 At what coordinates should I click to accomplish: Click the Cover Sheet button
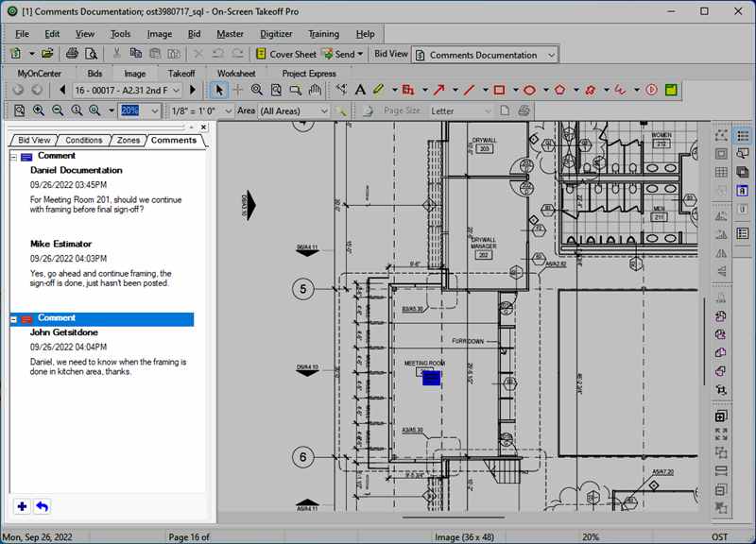[286, 54]
